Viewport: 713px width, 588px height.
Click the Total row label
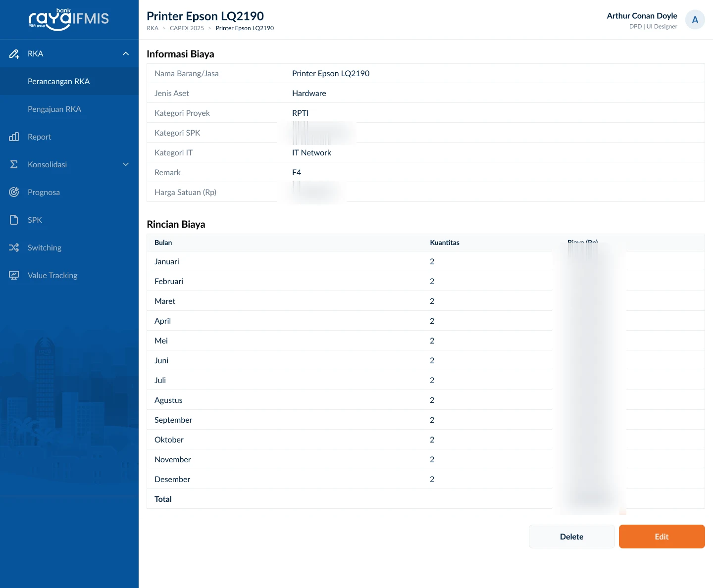coord(163,499)
